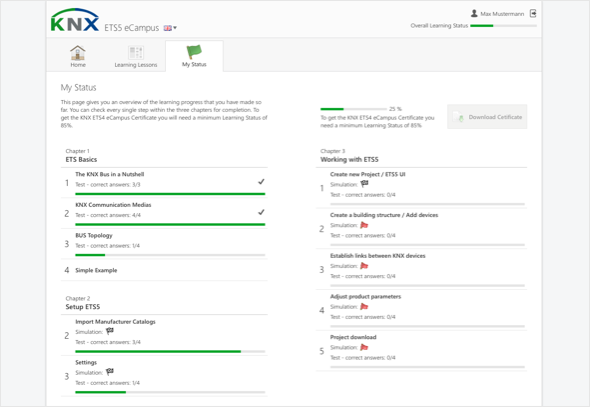Viewport: 590px width, 407px height.
Task: Open Adjust product parameters lesson
Action: (365, 296)
